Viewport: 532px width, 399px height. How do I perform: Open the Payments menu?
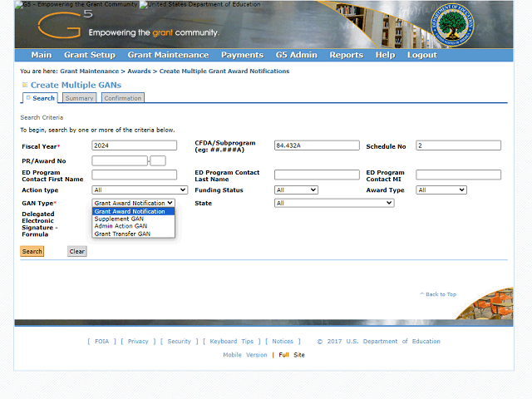tap(242, 55)
